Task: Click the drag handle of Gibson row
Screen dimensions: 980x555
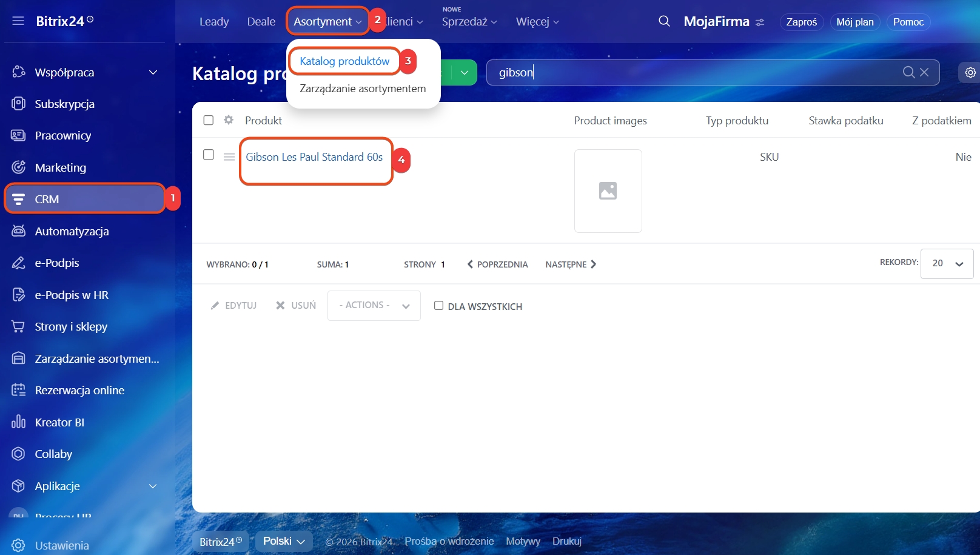Action: [x=229, y=156]
